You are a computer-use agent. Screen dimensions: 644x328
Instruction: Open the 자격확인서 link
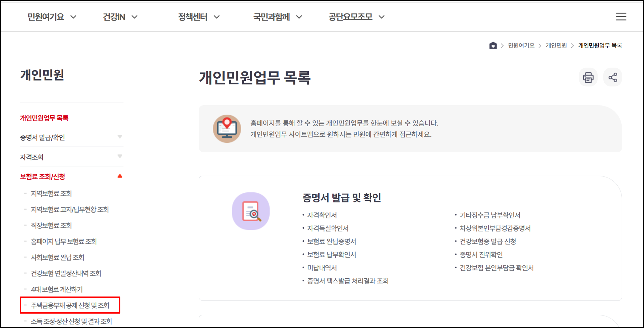coord(322,215)
